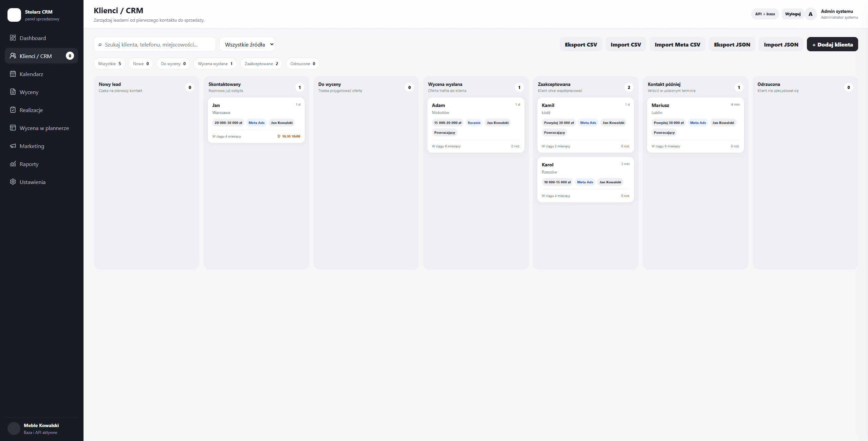868x441 pixels.
Task: Click Import Meta CSV button
Action: coord(677,44)
